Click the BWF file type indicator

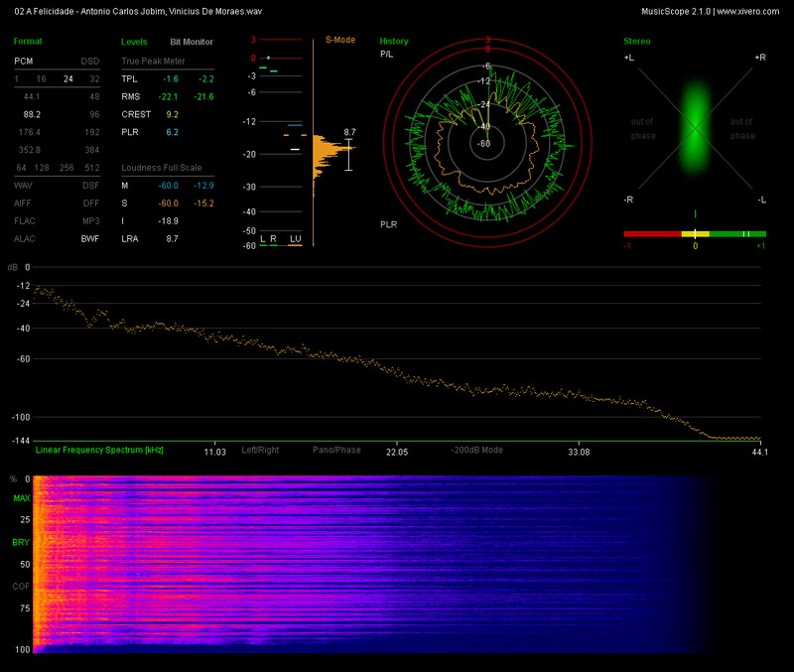pyautogui.click(x=90, y=239)
